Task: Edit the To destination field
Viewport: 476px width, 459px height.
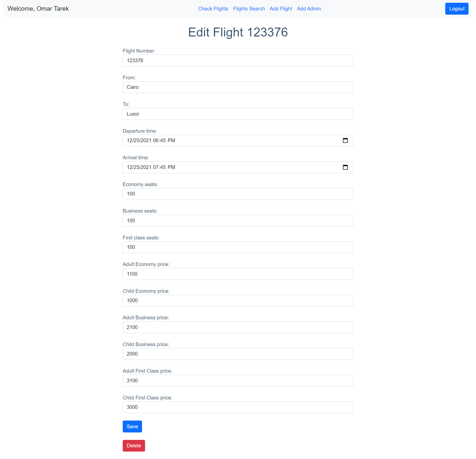Action: (x=238, y=114)
